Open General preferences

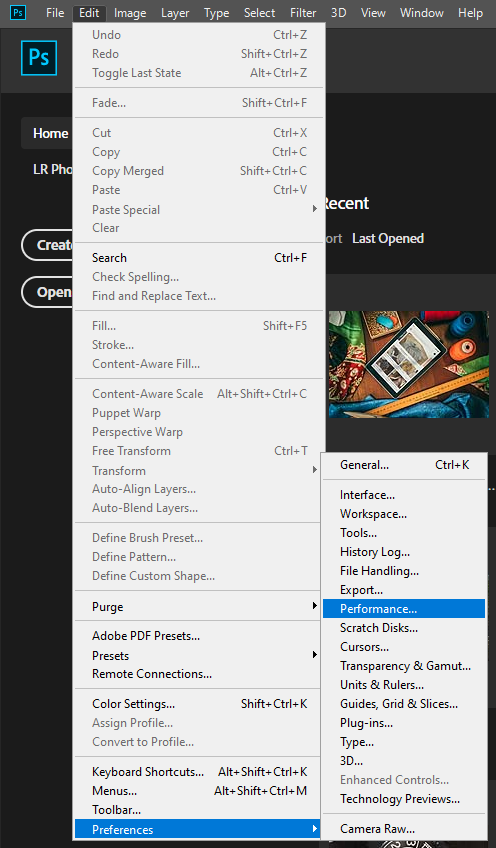pos(404,465)
